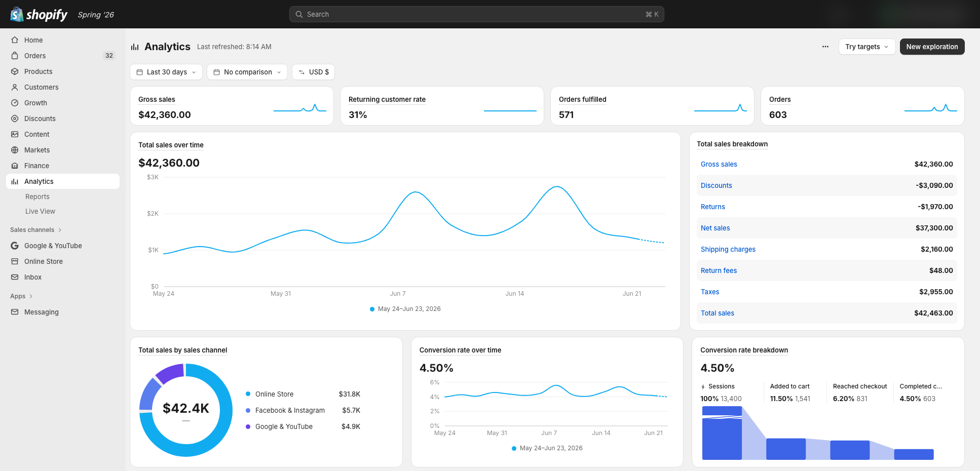The width and height of the screenshot is (980, 471).
Task: Click the Messaging envelope icon
Action: click(x=15, y=312)
